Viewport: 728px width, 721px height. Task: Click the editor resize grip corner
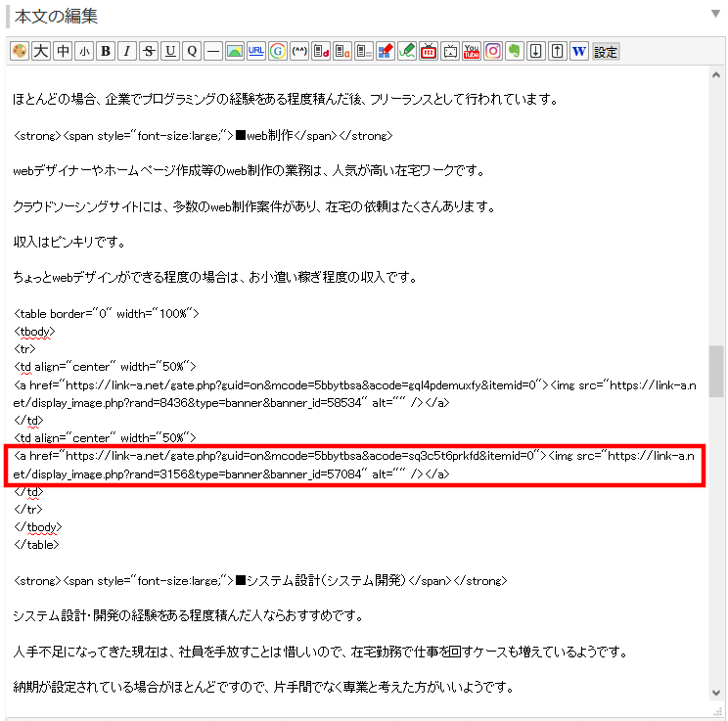717,712
